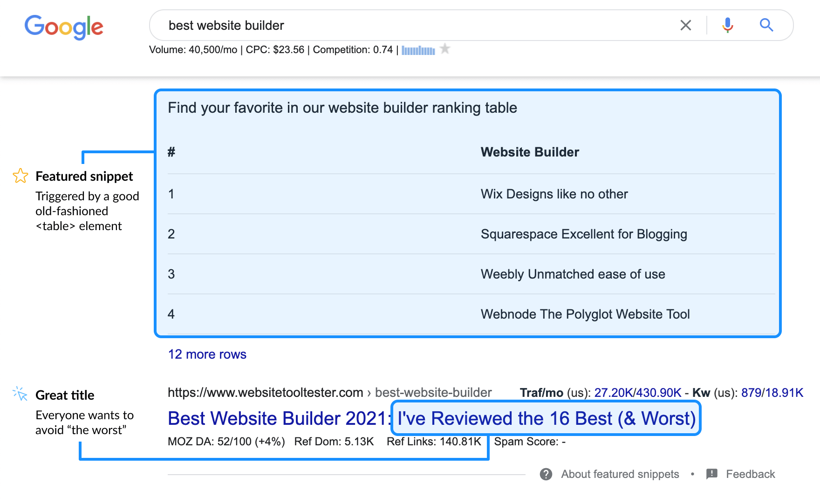
Task: Open the '12 more rows' link
Action: tap(207, 354)
